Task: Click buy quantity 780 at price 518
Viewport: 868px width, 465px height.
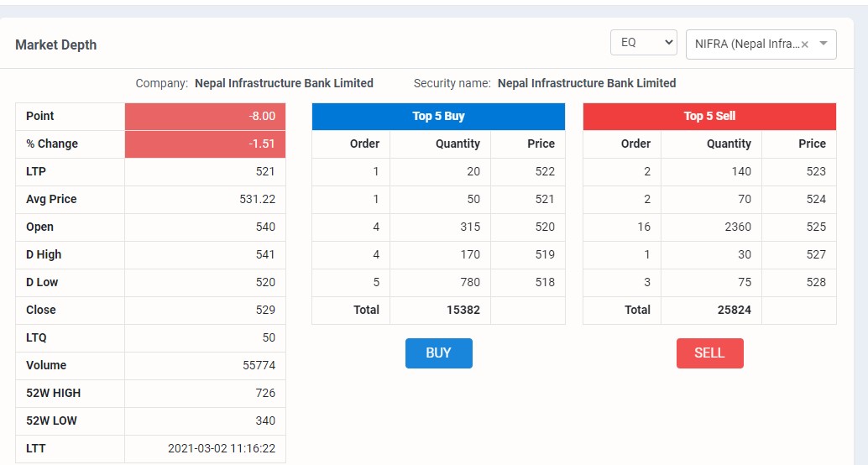Action: click(470, 282)
